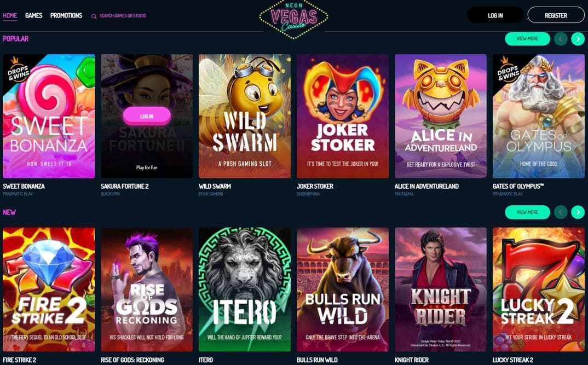Image resolution: width=588 pixels, height=365 pixels.
Task: Open the Knight Rider game thumbnail
Action: [441, 289]
